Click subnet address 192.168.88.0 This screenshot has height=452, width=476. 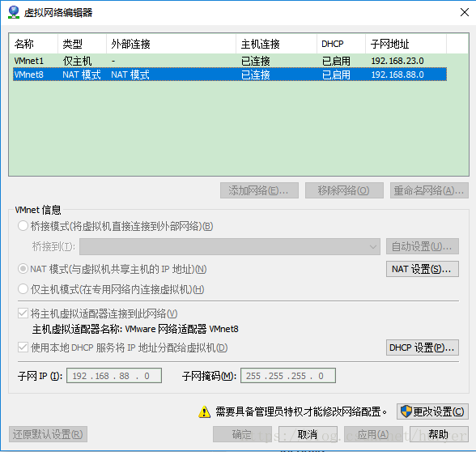pos(397,75)
